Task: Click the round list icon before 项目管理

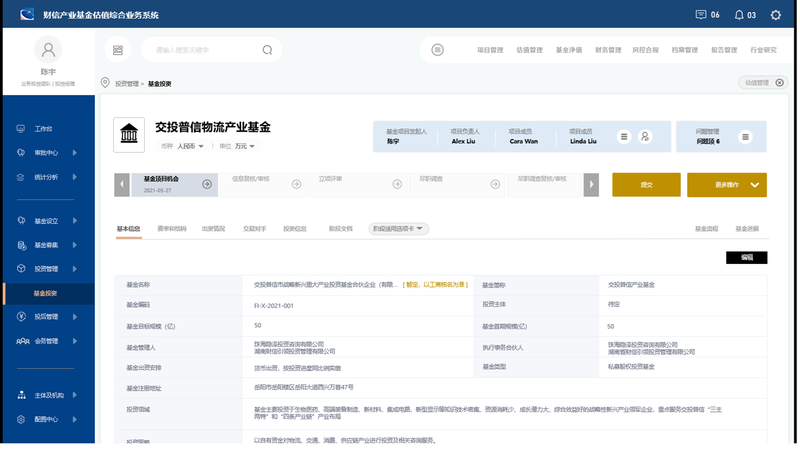Action: click(x=437, y=50)
